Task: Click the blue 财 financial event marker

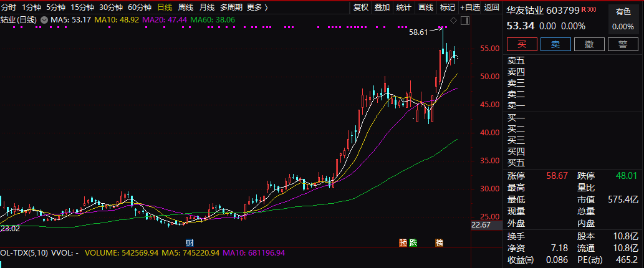Action: (x=189, y=242)
